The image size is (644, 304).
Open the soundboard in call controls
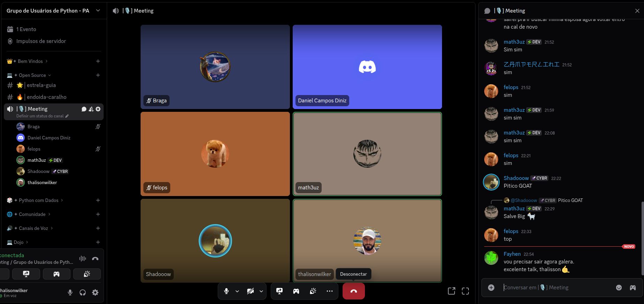coord(313,291)
